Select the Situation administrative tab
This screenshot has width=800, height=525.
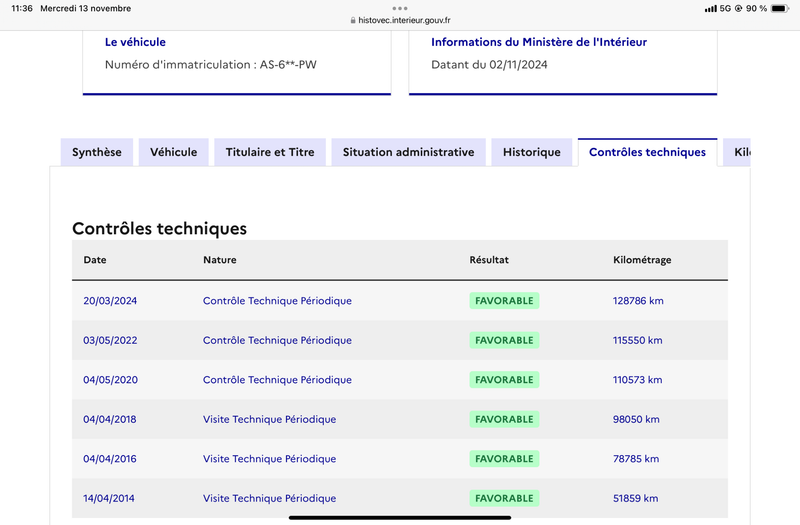pos(408,152)
